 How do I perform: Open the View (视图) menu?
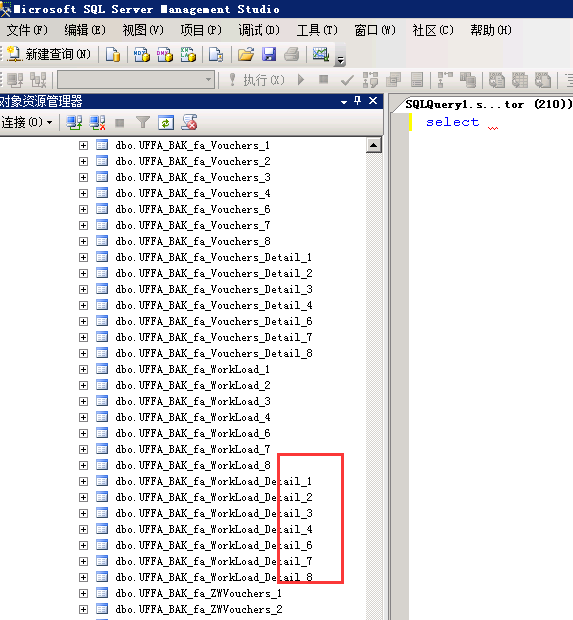tap(142, 30)
